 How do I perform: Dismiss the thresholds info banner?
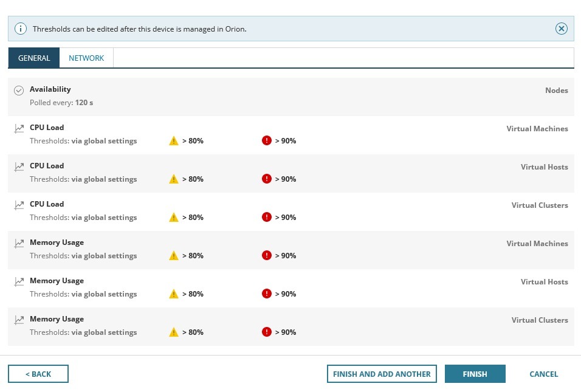pos(562,29)
